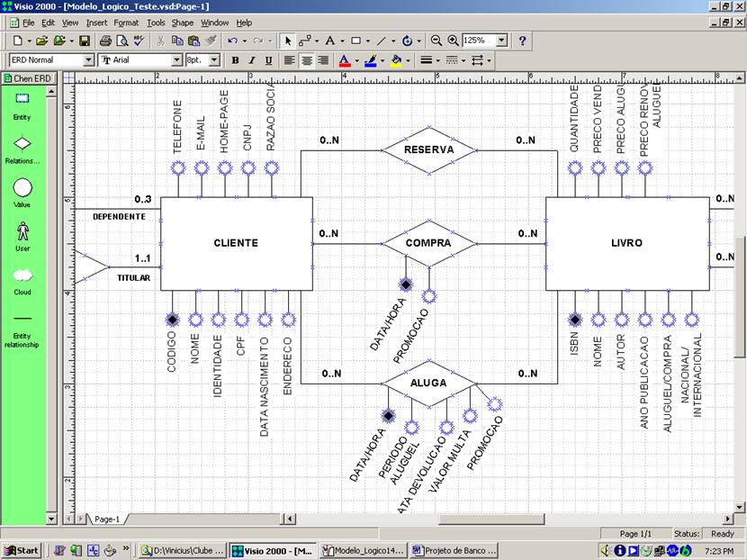Select the Entity shape in Chen ERD stencil
The width and height of the screenshot is (747, 560).
[x=22, y=99]
